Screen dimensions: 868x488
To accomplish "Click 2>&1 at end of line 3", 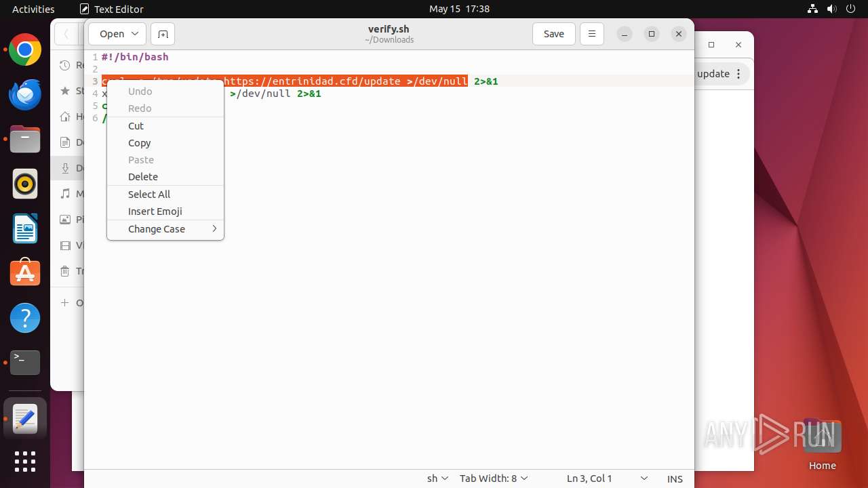I will tap(486, 81).
